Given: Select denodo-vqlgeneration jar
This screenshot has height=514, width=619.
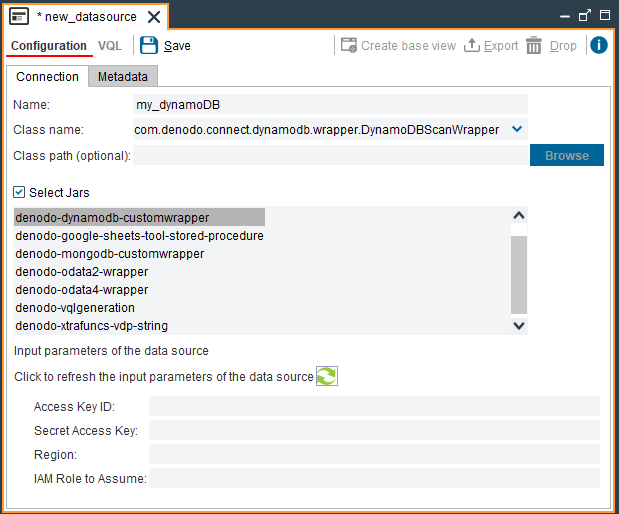Looking at the screenshot, I should (x=75, y=308).
